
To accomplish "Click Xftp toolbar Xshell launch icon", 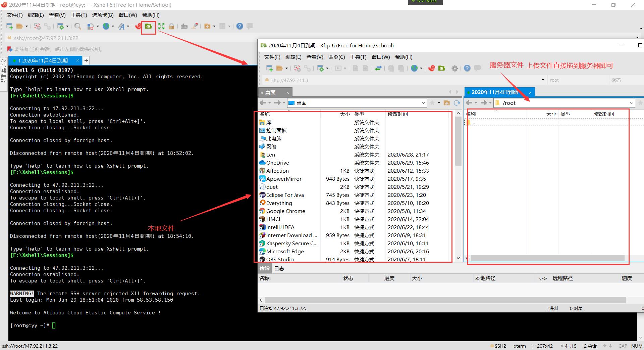I will pyautogui.click(x=432, y=68).
